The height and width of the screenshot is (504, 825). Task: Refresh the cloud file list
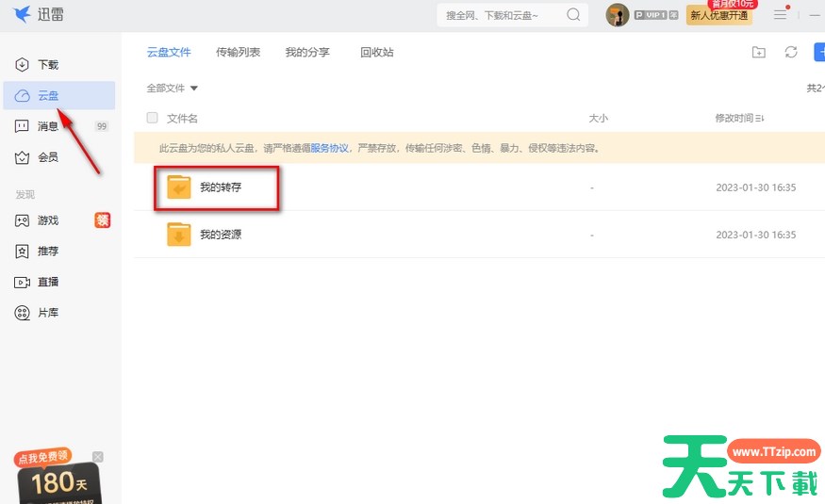[791, 53]
